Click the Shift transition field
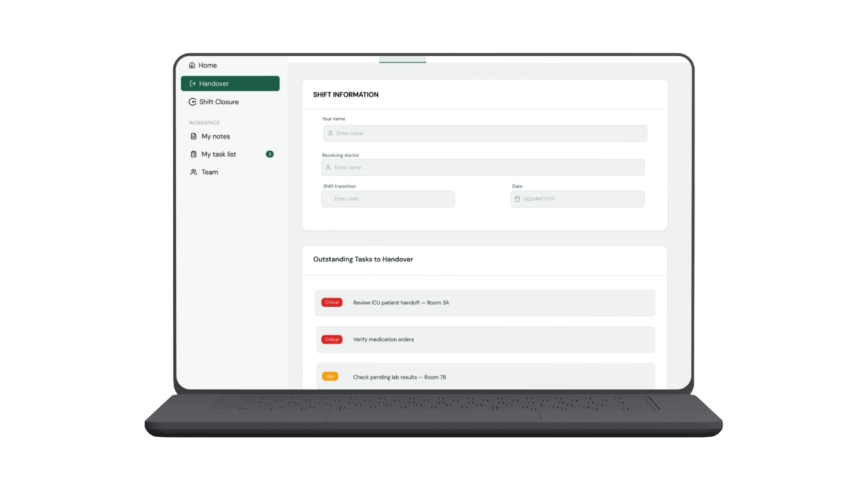Viewport: 868px width, 488px height. tap(388, 199)
